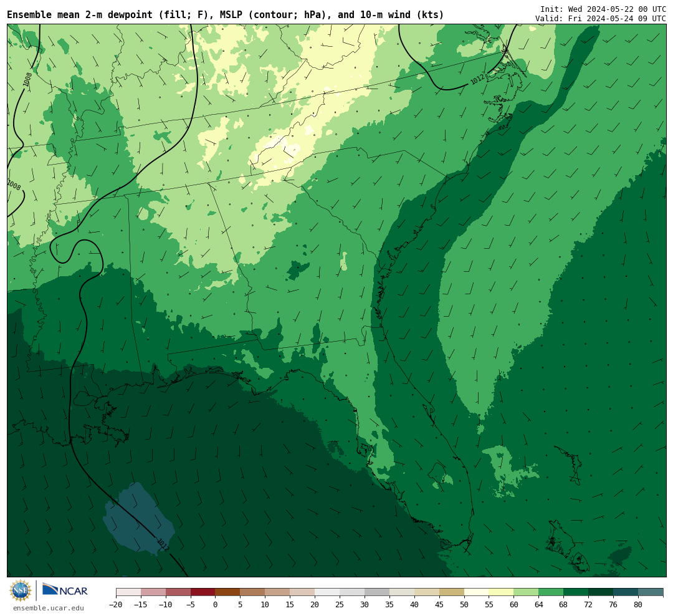Pick the above-80 gray-teal colorbar segment
Image resolution: width=673 pixels, height=616 pixels.
tap(651, 592)
